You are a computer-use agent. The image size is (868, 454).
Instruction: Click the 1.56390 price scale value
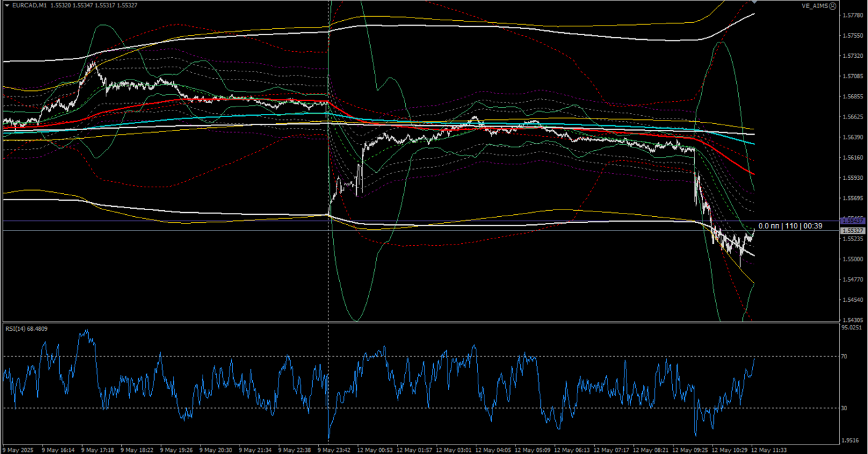[x=853, y=137]
